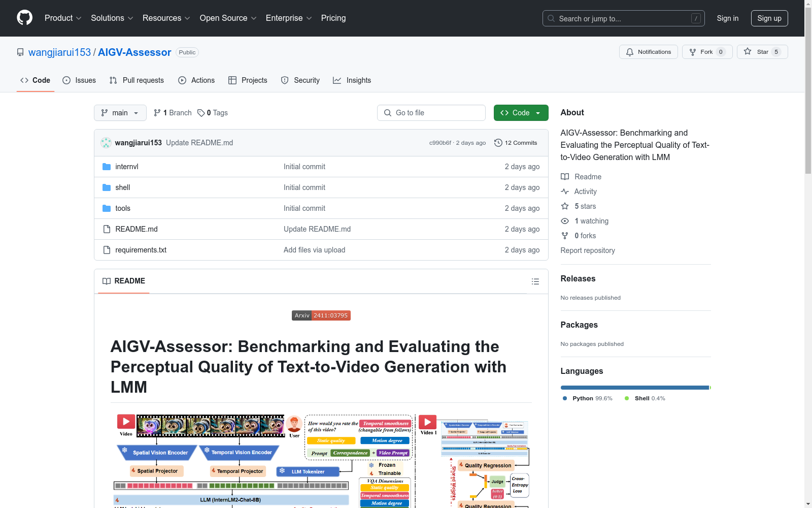
Task: View 12 Commits history
Action: click(516, 143)
